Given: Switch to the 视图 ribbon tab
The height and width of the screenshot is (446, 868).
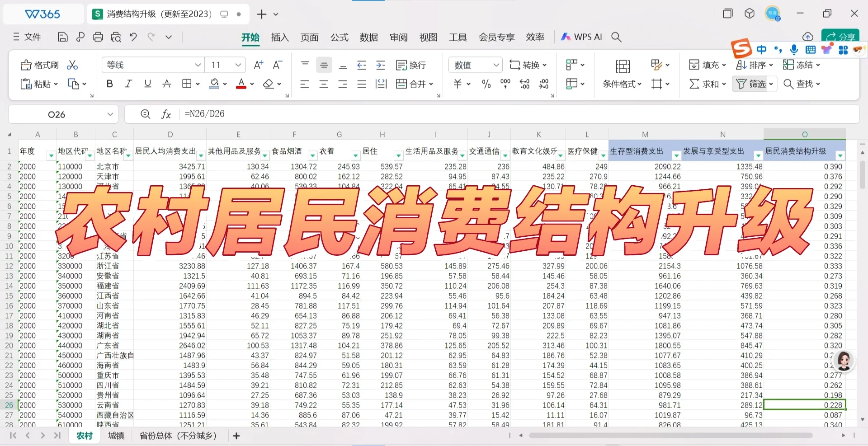Looking at the screenshot, I should click(x=428, y=37).
